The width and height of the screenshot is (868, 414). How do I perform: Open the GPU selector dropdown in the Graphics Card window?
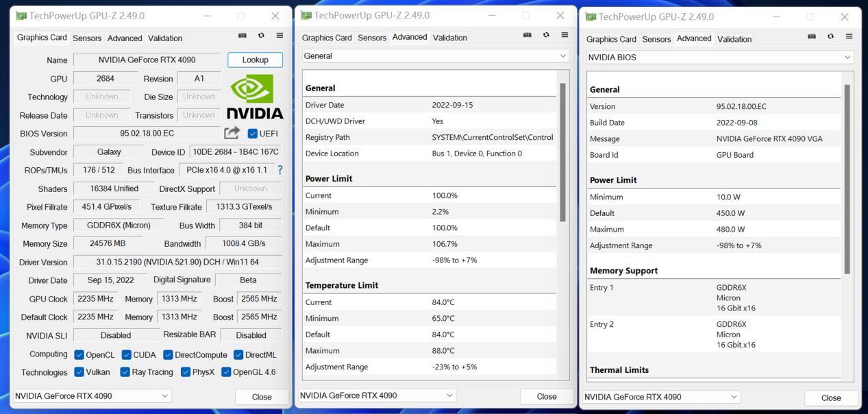(92, 396)
